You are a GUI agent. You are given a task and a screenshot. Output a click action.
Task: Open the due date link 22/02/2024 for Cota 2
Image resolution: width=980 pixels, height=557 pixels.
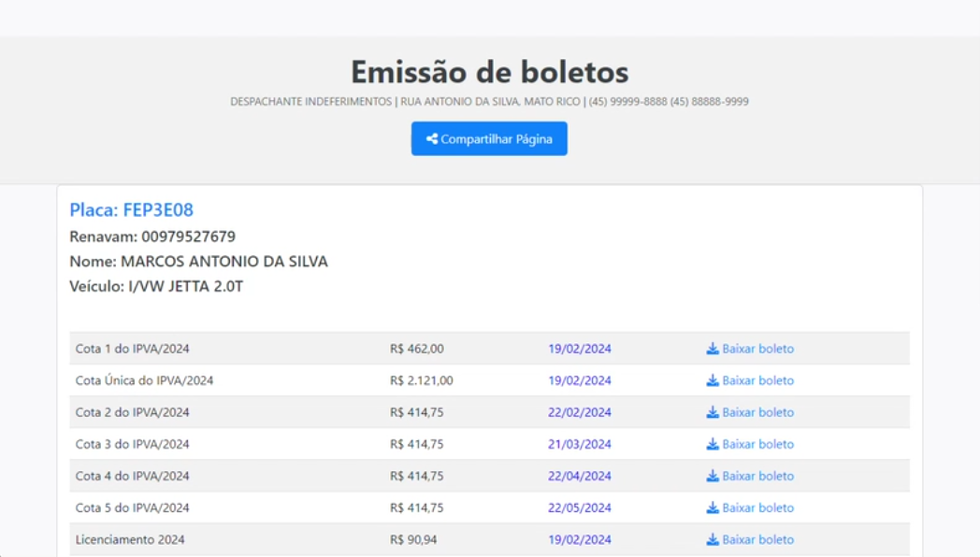click(580, 411)
